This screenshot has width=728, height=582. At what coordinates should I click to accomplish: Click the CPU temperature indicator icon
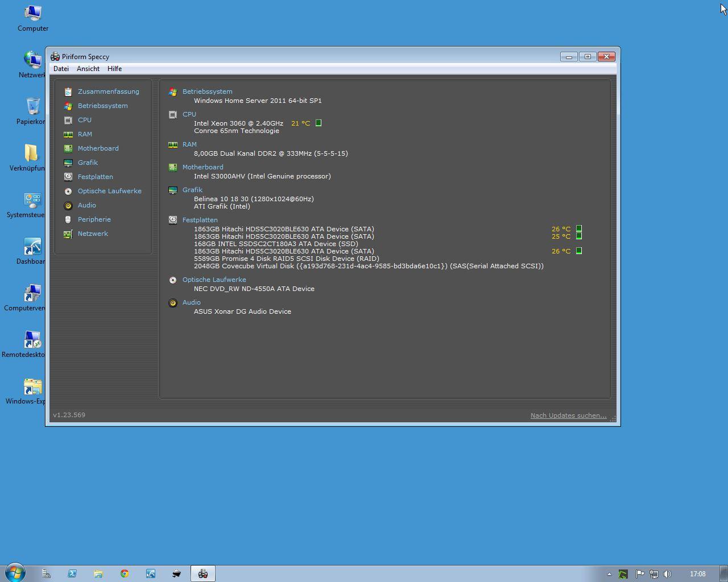(318, 123)
